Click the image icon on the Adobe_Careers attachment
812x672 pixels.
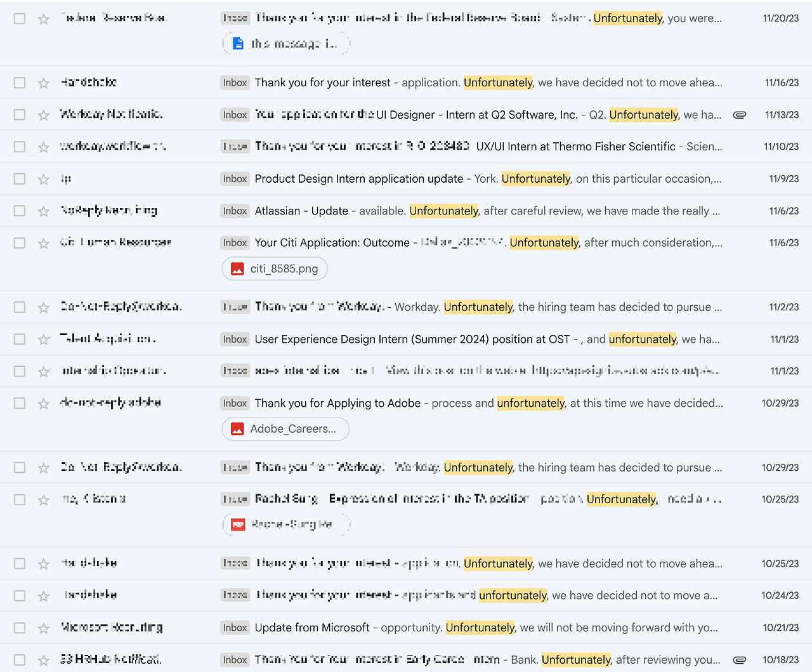click(237, 429)
